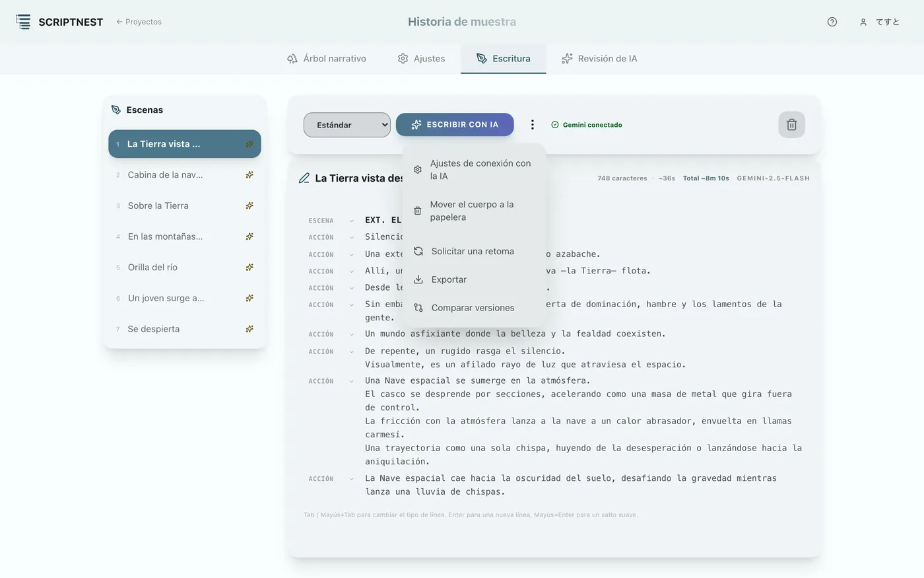Open line type chevron for Desde line

click(x=352, y=288)
